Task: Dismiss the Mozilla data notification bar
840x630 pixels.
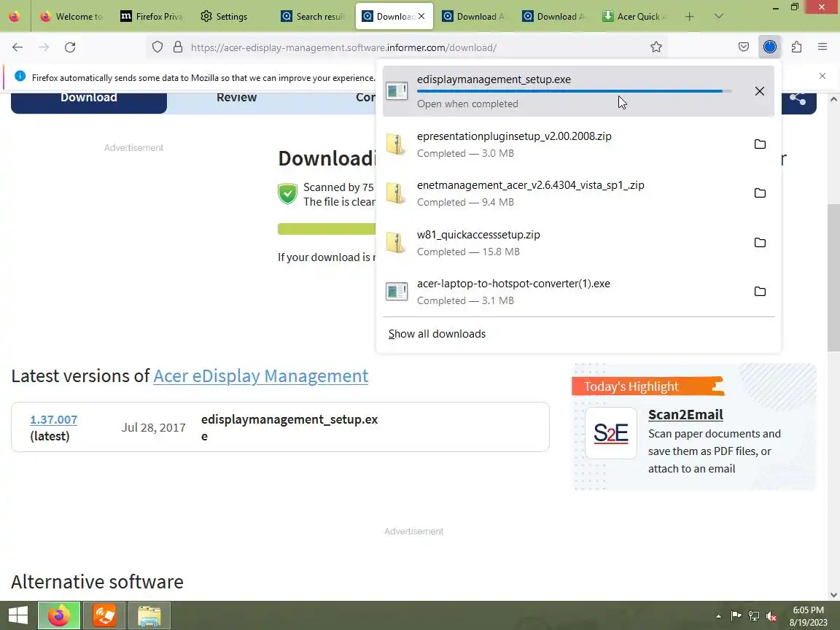Action: coord(822,76)
